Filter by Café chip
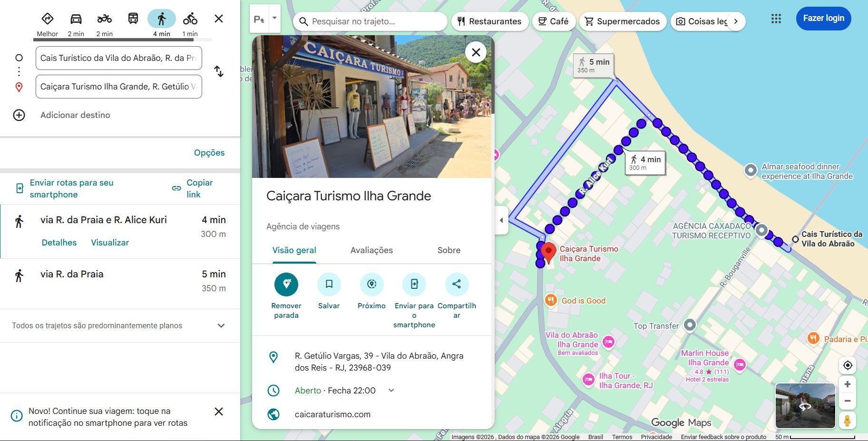 click(x=554, y=21)
